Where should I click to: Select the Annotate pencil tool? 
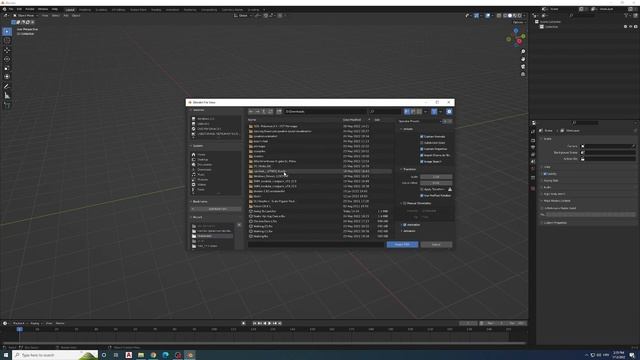click(x=7, y=87)
